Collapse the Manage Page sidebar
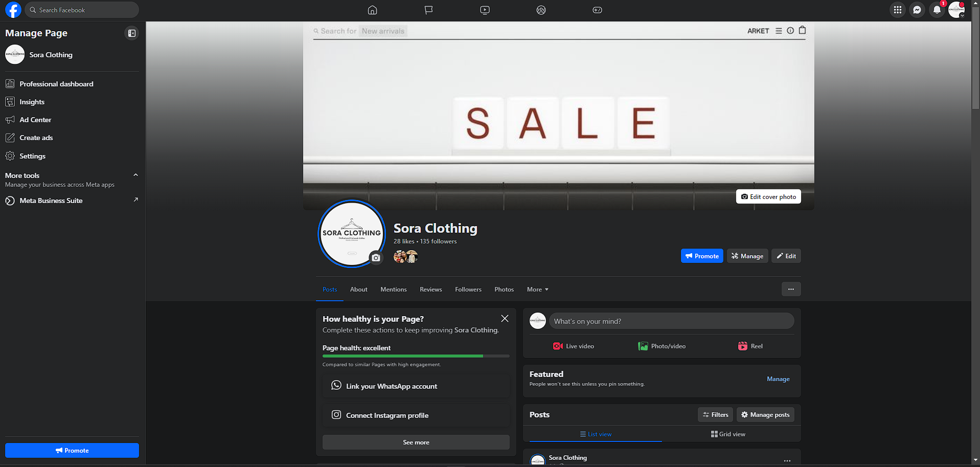Viewport: 980px width, 467px height. tap(132, 33)
